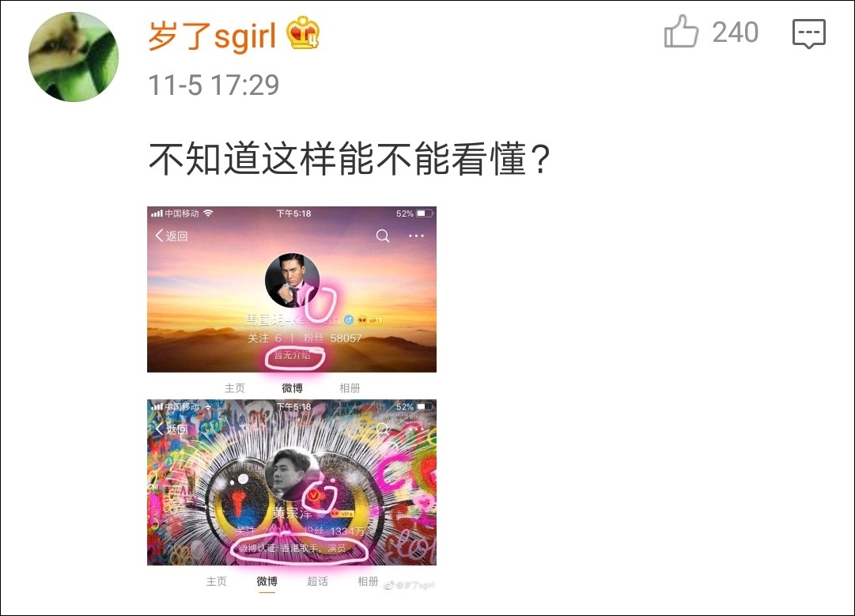Click the 粉丝 58057 follower count
Screen dimensions: 855x616
(x=333, y=338)
